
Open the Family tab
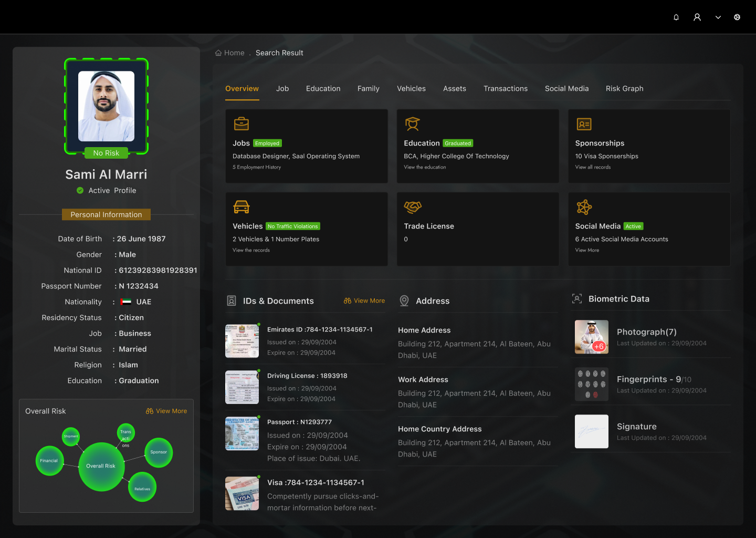tap(369, 89)
